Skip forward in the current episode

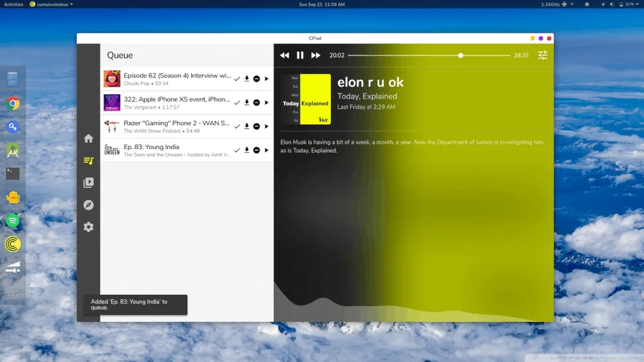click(x=316, y=55)
